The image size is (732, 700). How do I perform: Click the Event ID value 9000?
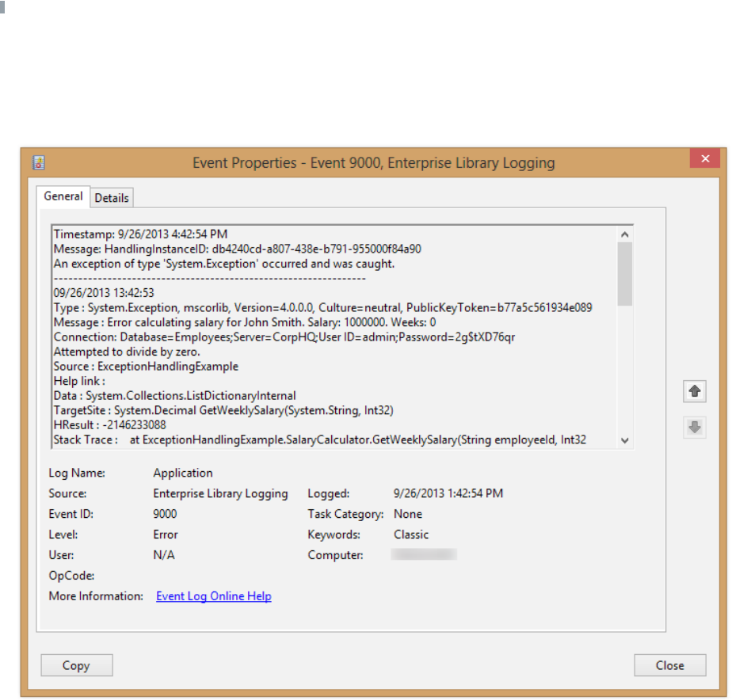[165, 514]
